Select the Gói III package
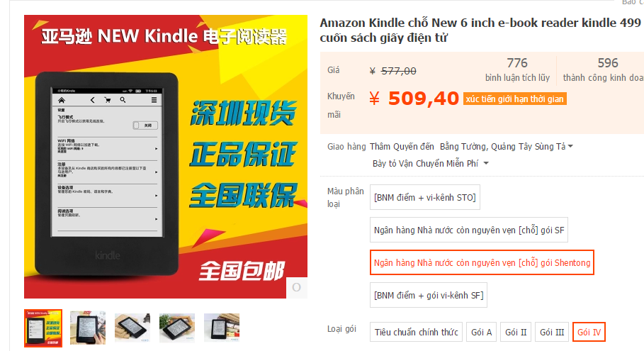644x351 pixels. (x=552, y=332)
